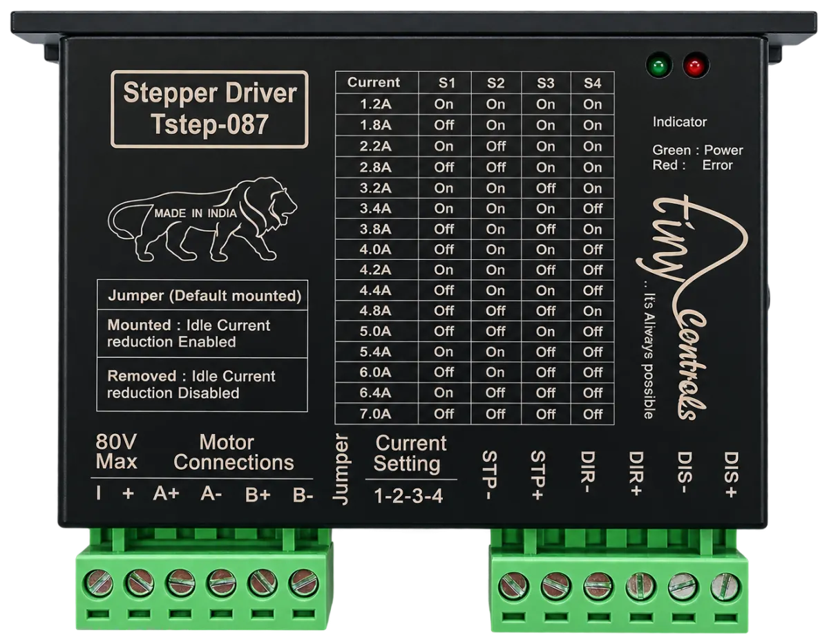The height and width of the screenshot is (644, 829).
Task: Click the S1 'Off' cell in 1.8A row
Action: tap(444, 126)
